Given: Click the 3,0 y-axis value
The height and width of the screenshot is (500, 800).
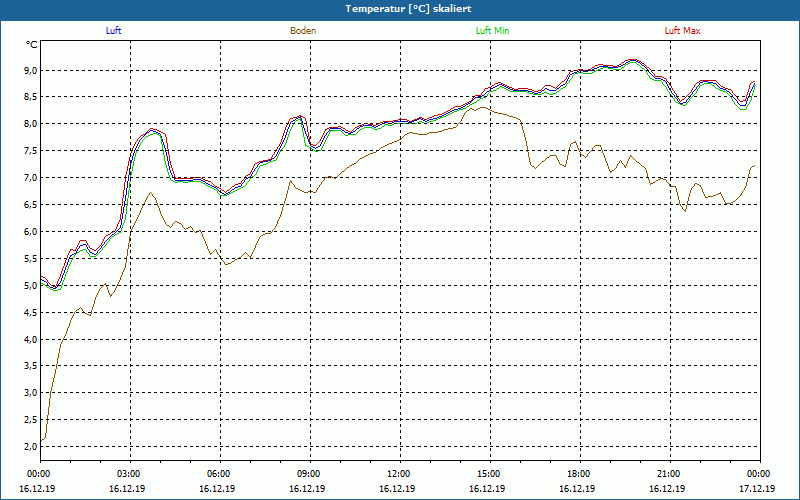Looking at the screenshot, I should coord(31,393).
